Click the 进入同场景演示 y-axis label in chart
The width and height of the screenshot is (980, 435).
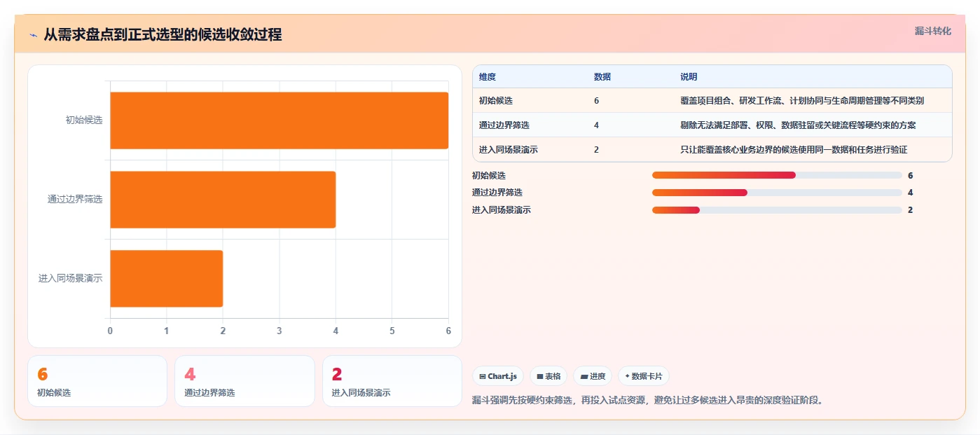coord(71,279)
